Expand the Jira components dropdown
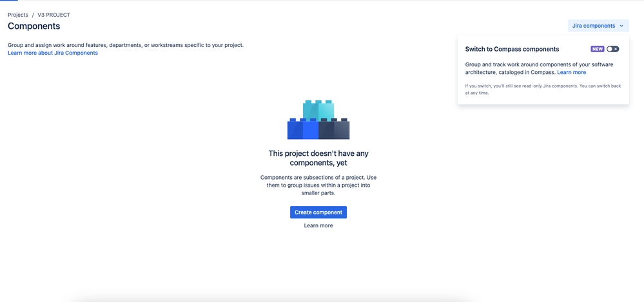This screenshot has width=644, height=302. (598, 26)
